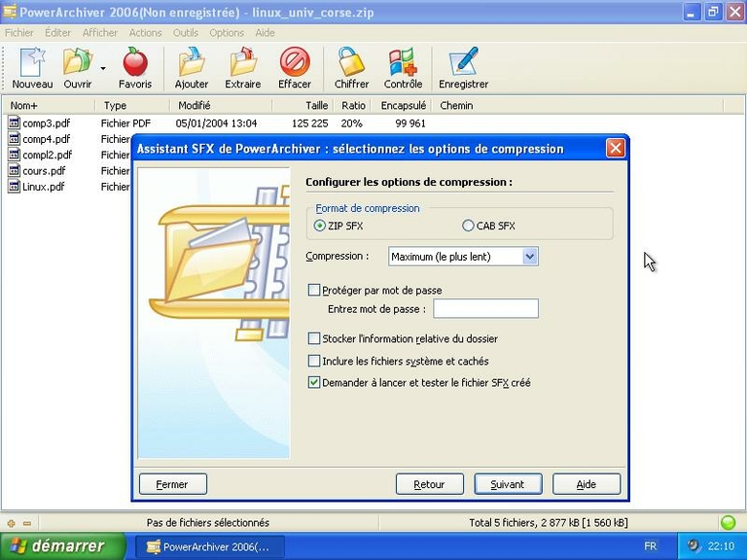Click the plus icon in status bar

click(12, 523)
